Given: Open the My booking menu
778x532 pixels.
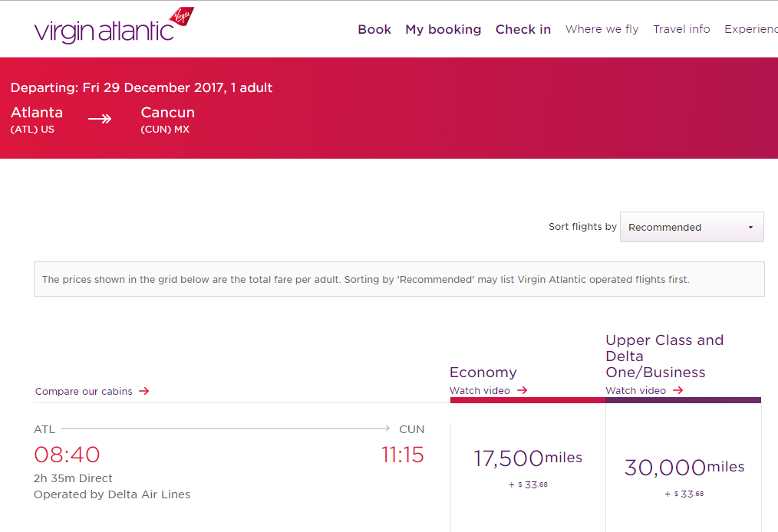Looking at the screenshot, I should click(x=443, y=30).
